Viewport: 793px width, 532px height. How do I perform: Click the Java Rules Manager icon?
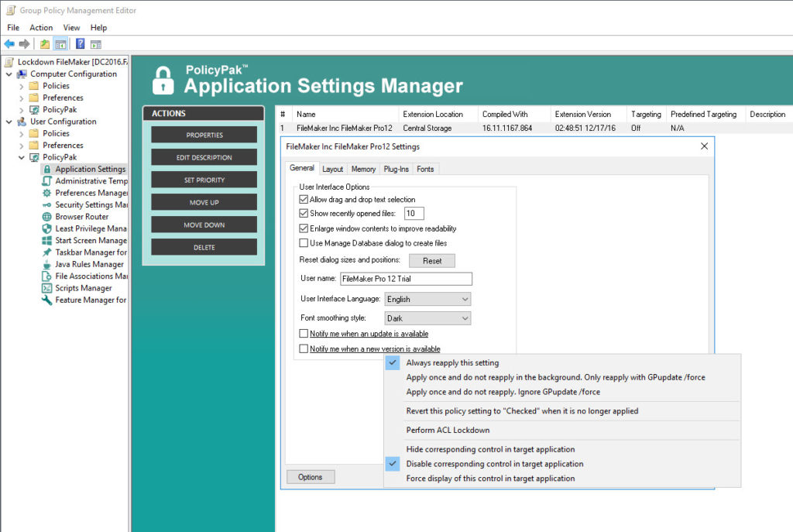pyautogui.click(x=47, y=264)
